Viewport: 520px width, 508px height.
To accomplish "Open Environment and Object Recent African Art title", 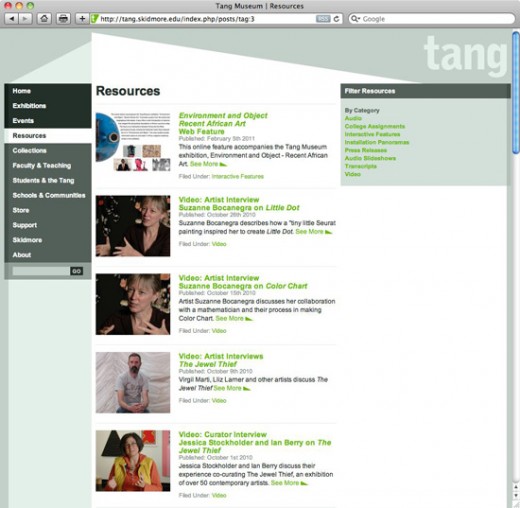I will pos(223,124).
